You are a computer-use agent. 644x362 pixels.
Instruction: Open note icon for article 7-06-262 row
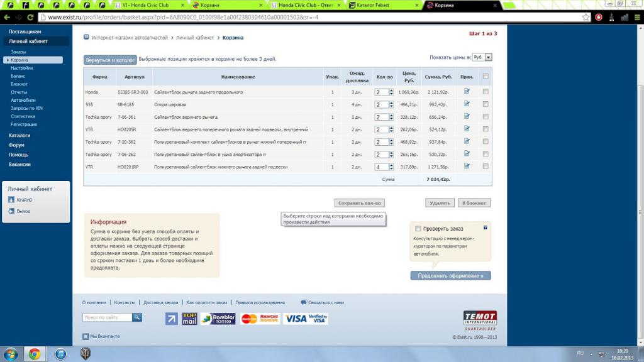[x=467, y=153]
